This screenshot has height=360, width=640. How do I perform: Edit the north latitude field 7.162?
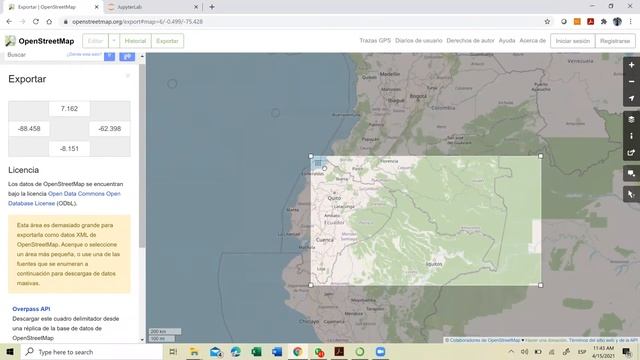pos(69,109)
